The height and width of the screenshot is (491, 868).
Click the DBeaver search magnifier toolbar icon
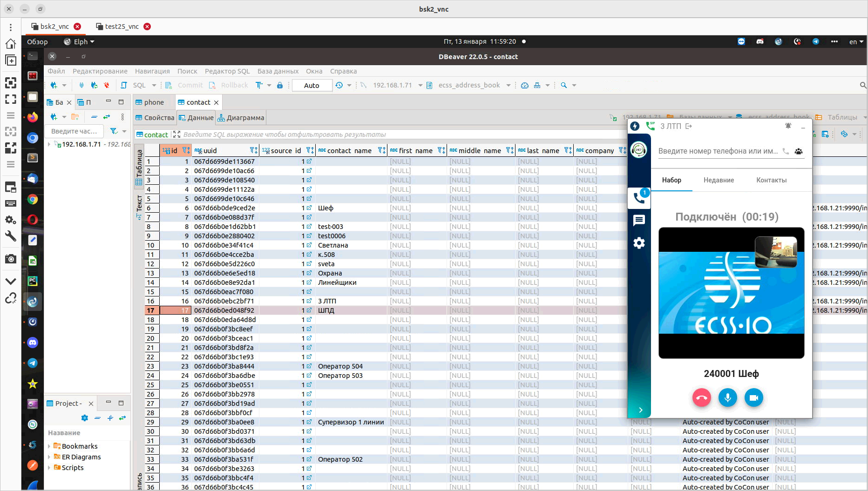tap(564, 85)
